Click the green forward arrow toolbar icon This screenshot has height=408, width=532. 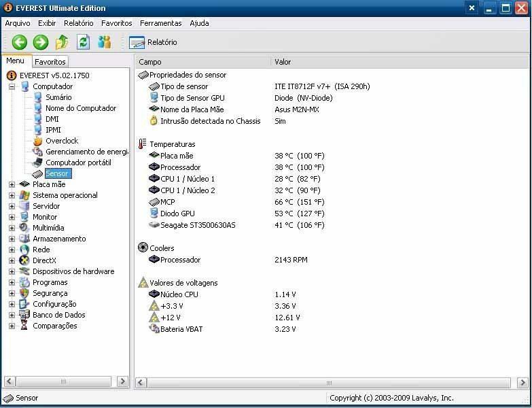click(x=41, y=42)
